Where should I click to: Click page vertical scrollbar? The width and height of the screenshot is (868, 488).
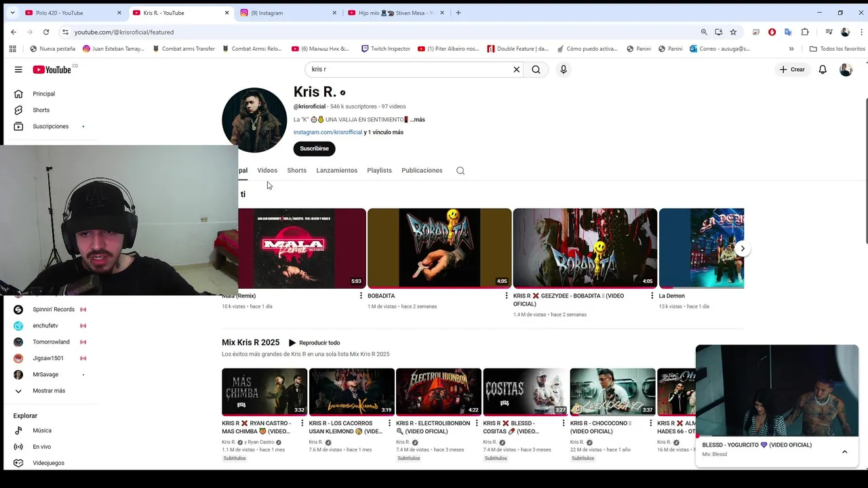tap(865, 171)
